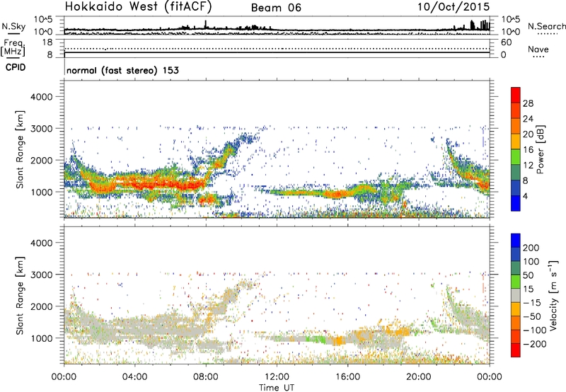Click the 'N.Sky' legend label
Viewport: 566px width, 392px height.
13,26
